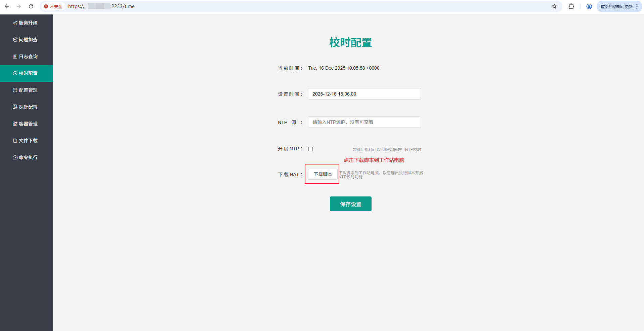Enable the 开启 NTP checkbox
This screenshot has width=644, height=331.
click(x=310, y=149)
